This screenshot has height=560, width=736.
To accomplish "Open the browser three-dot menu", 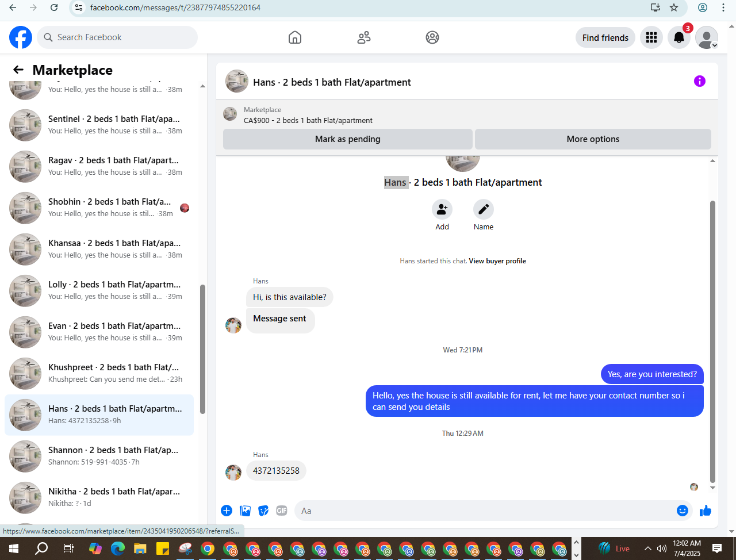I will pos(723,7).
